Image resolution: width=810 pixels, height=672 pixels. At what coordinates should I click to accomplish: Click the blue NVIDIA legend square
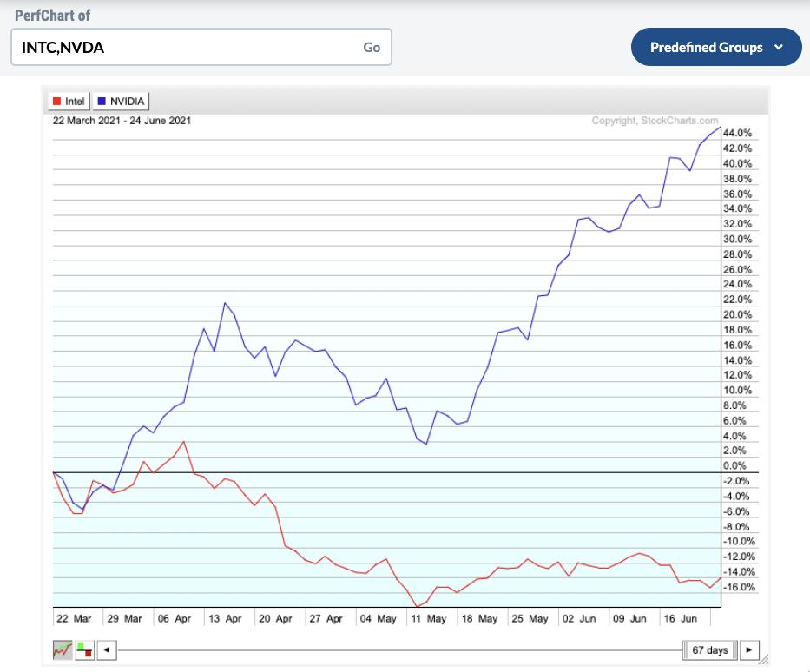[x=102, y=102]
